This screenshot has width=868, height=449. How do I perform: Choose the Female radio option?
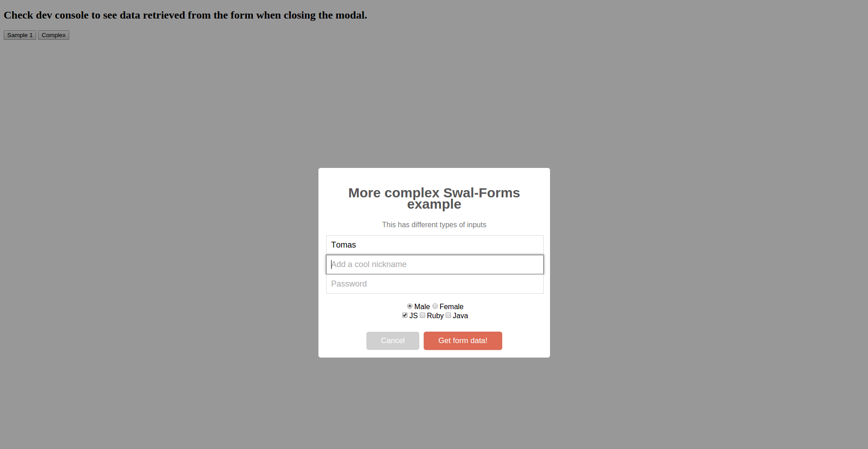(x=435, y=306)
